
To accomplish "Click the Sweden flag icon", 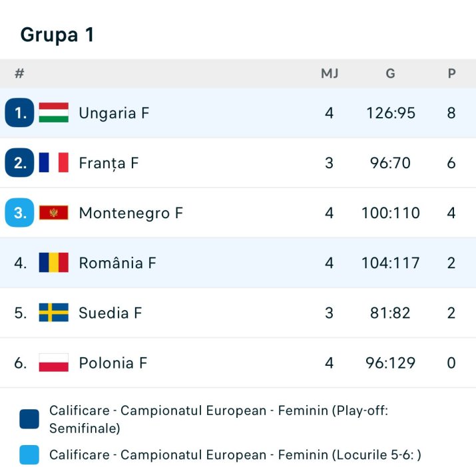I will point(54,312).
